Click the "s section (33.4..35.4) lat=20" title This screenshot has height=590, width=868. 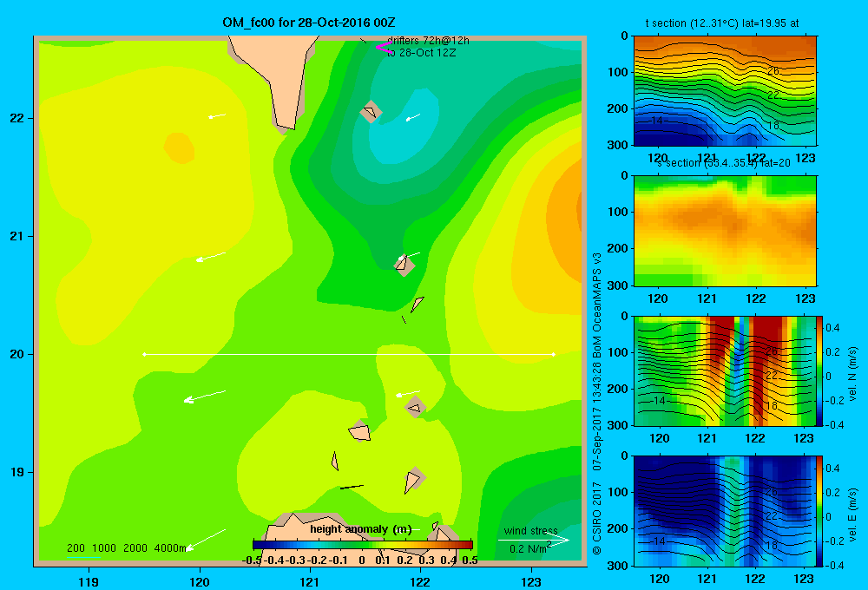pyautogui.click(x=723, y=163)
